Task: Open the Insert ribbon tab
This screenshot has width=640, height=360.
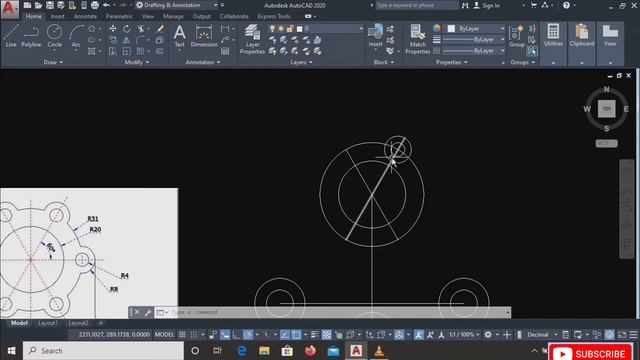Action: click(x=57, y=16)
